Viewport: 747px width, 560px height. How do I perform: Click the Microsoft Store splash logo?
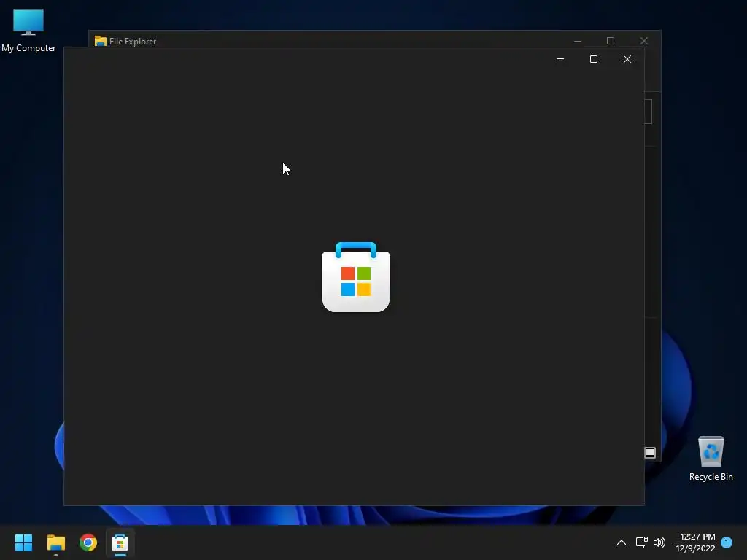tap(356, 277)
